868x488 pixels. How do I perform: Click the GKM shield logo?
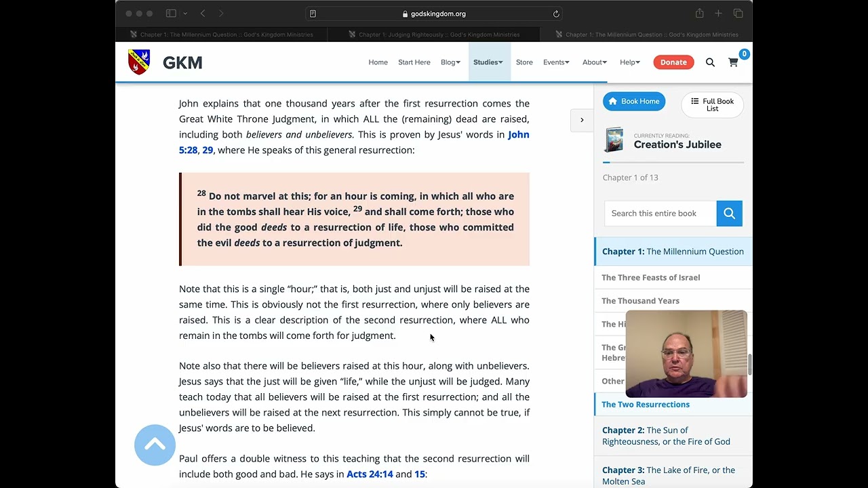pos(139,62)
